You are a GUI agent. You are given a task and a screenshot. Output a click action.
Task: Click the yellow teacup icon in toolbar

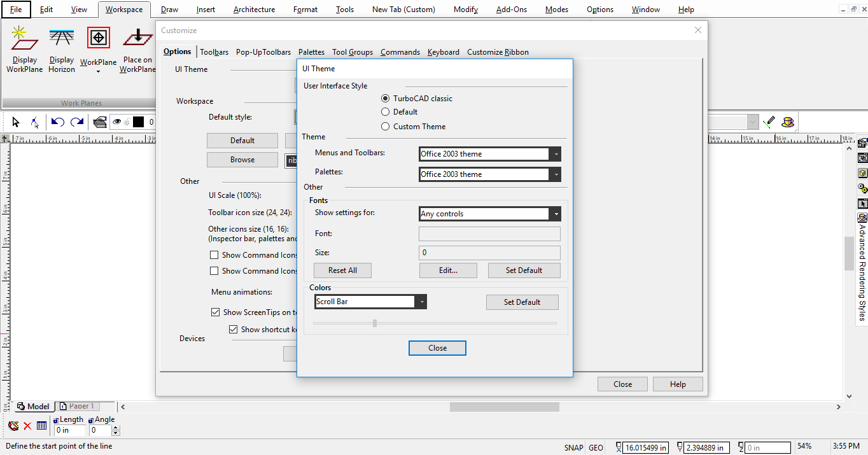(x=788, y=122)
